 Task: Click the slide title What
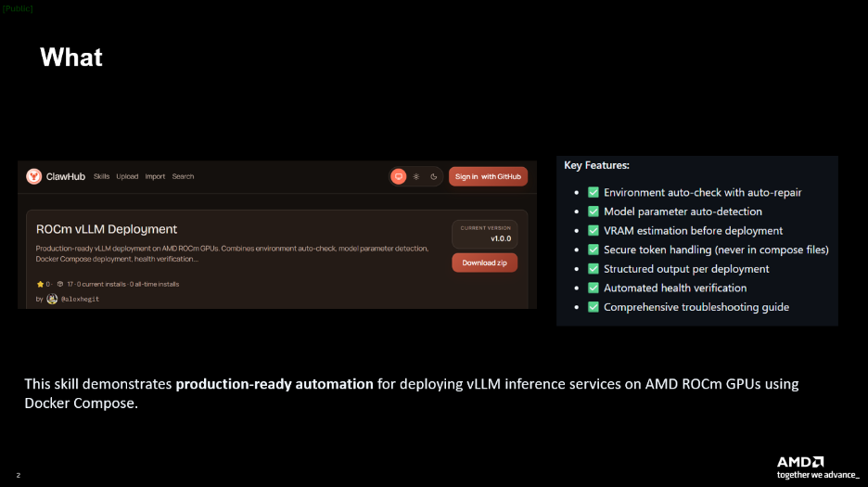pos(71,58)
